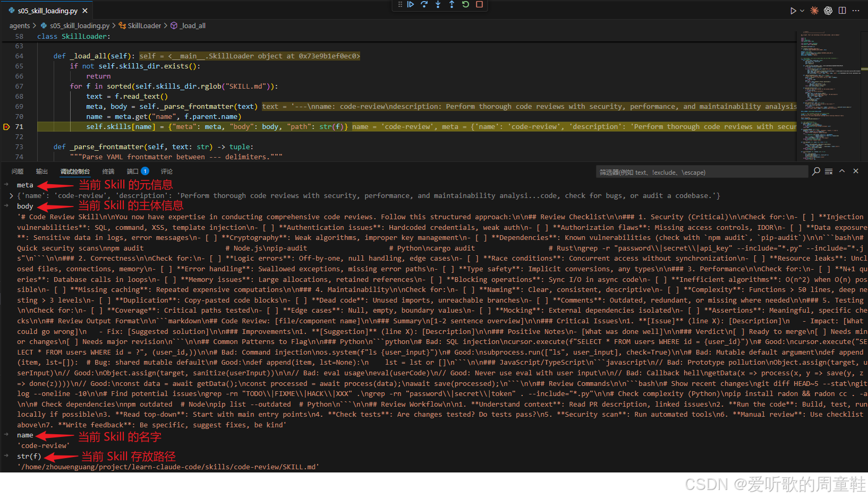Open the editor More Actions menu

tap(856, 11)
